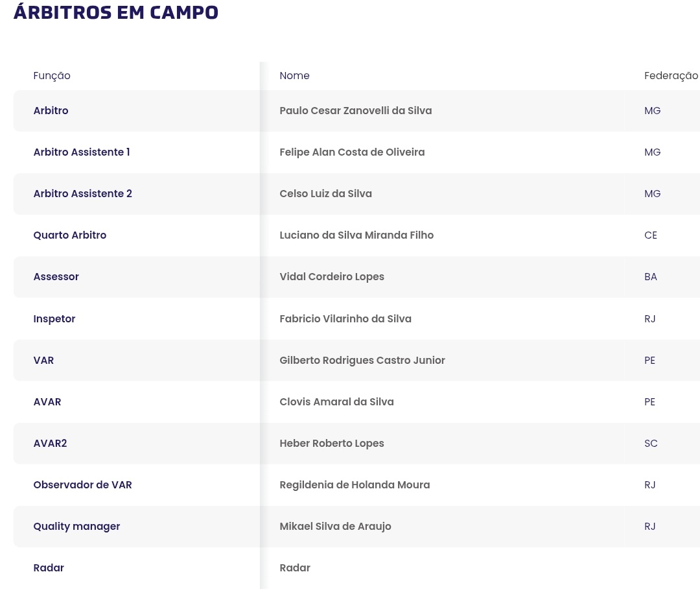Click Regildenia de Holanda Moura

[x=355, y=485]
